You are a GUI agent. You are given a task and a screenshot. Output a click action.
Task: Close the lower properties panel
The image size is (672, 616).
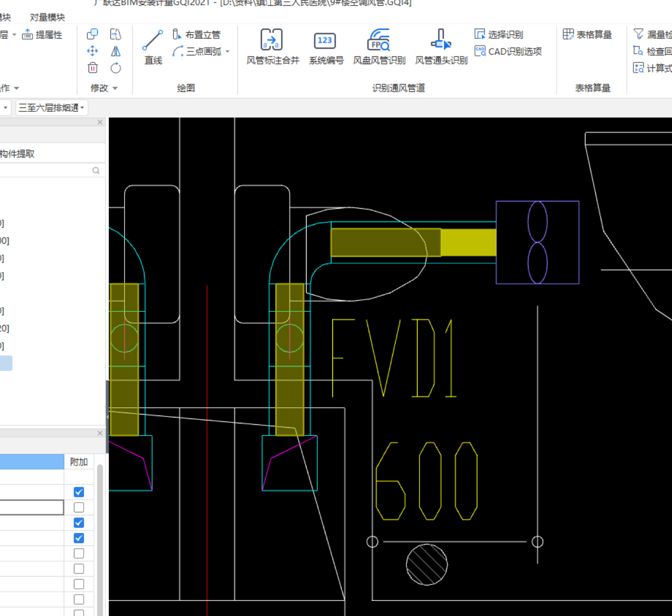click(100, 433)
